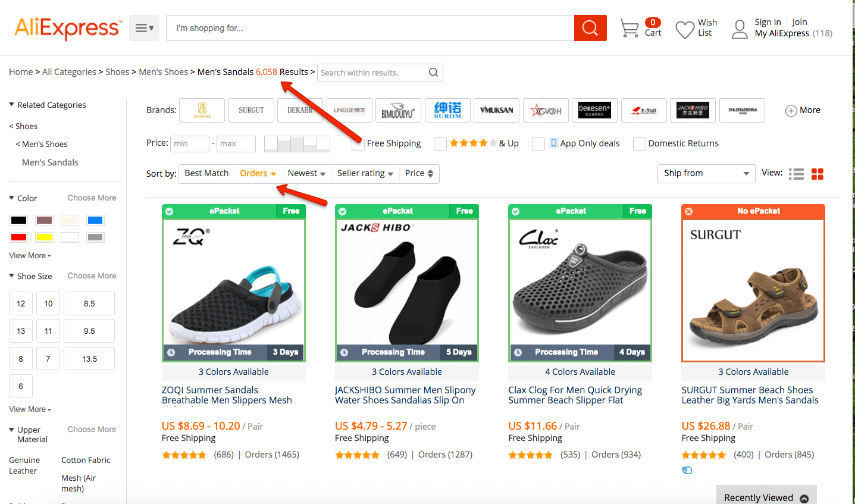Image resolution: width=855 pixels, height=504 pixels.
Task: Open the Newest sort dropdown
Action: [x=306, y=173]
